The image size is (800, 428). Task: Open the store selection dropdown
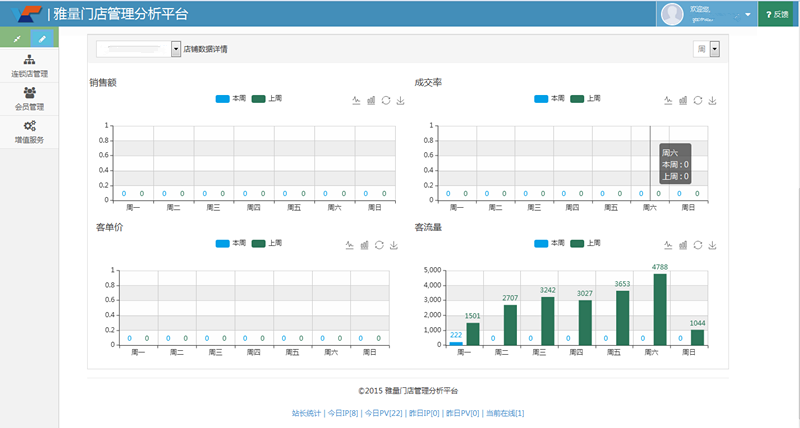point(177,48)
